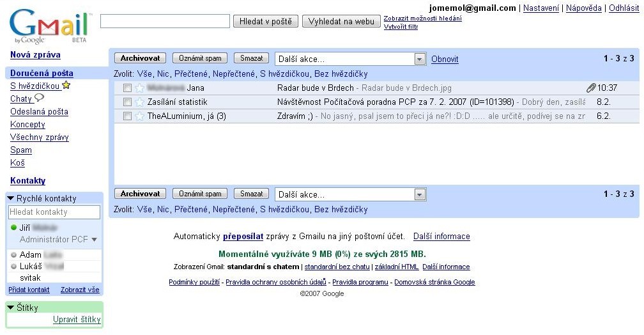Open the Radar bude v Brdech message

[x=316, y=88]
